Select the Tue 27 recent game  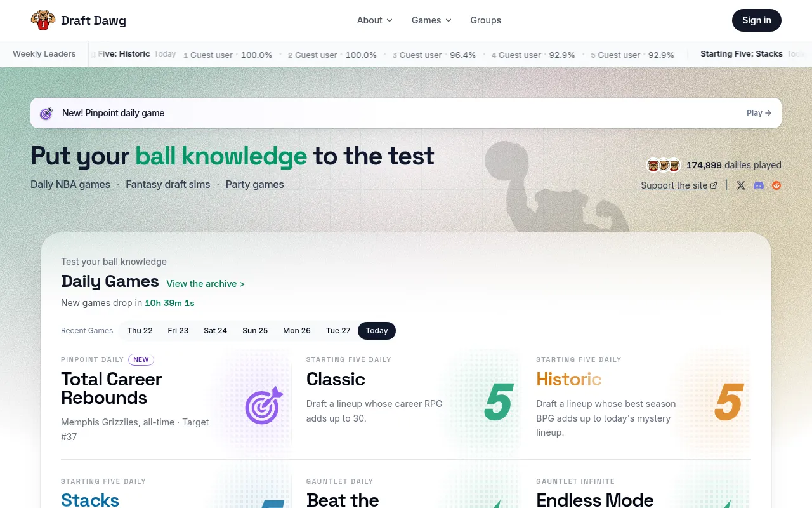point(338,331)
